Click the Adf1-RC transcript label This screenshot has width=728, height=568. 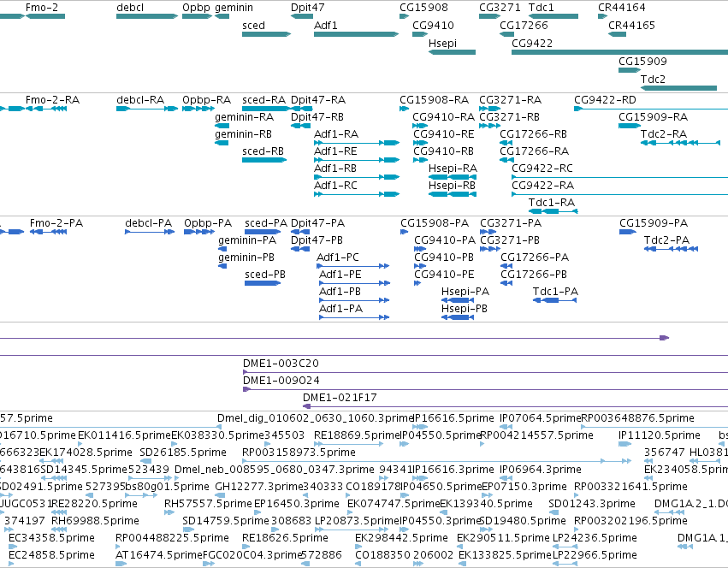tap(335, 186)
